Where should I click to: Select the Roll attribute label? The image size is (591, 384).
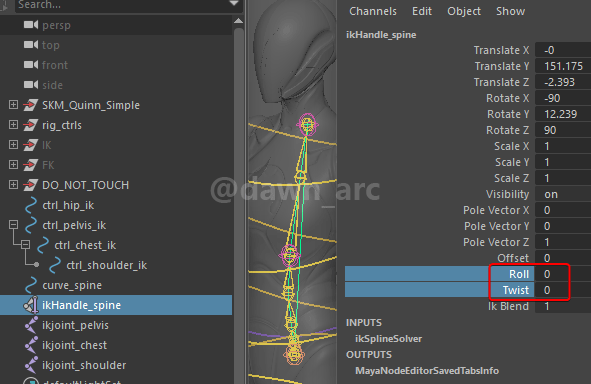pos(519,274)
